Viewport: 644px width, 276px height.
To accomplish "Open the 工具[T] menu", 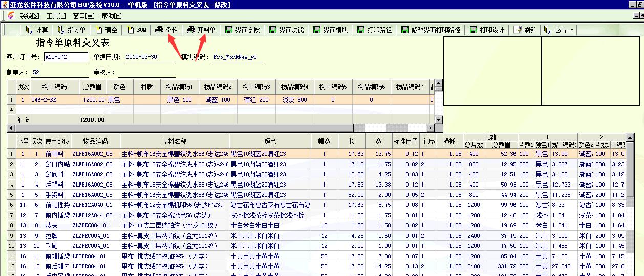I will 56,16.
